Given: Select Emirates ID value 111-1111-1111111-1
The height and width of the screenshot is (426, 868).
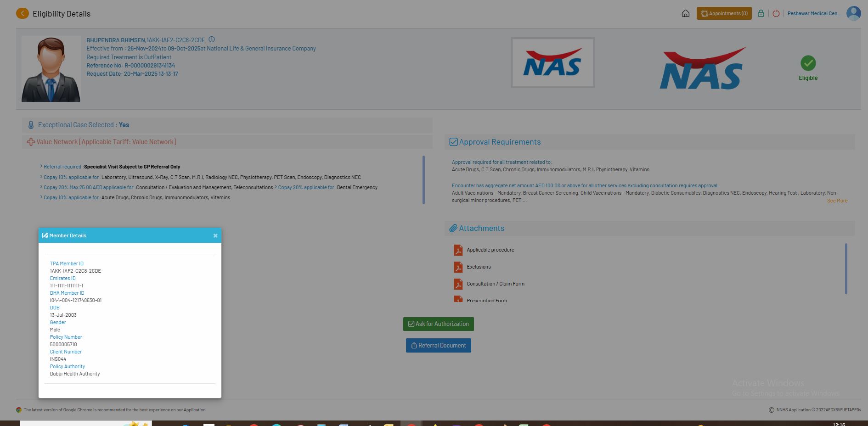Looking at the screenshot, I should coord(67,286).
